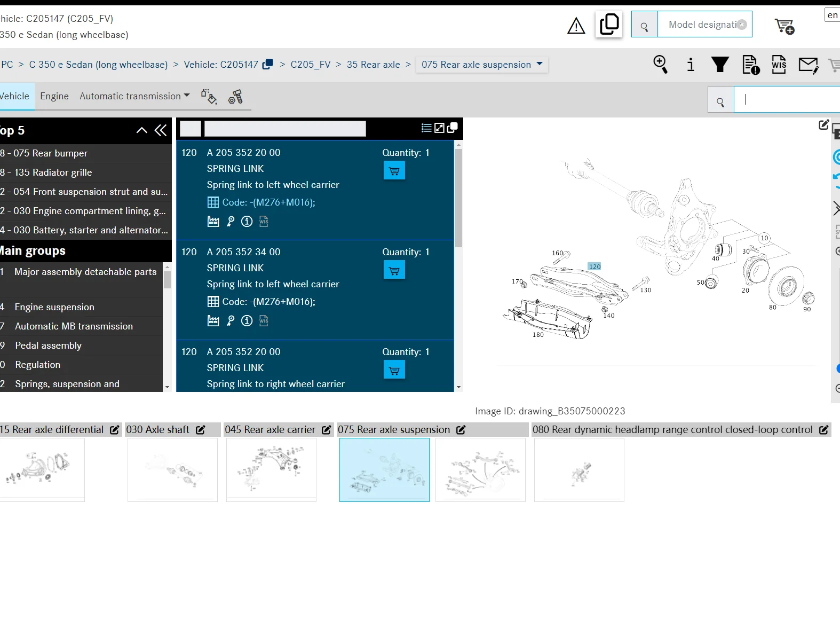Switch to the Engine tab
This screenshot has height=644, width=840.
[x=54, y=96]
